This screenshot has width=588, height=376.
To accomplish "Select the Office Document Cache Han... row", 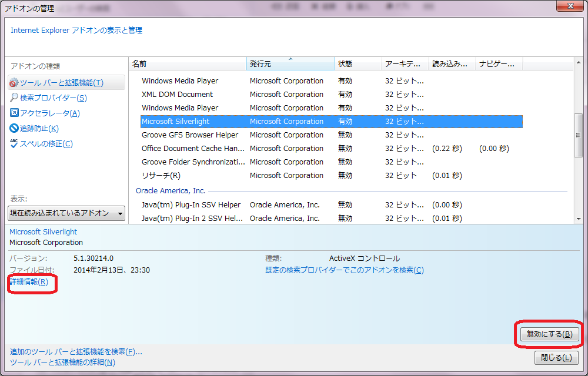I will point(332,148).
